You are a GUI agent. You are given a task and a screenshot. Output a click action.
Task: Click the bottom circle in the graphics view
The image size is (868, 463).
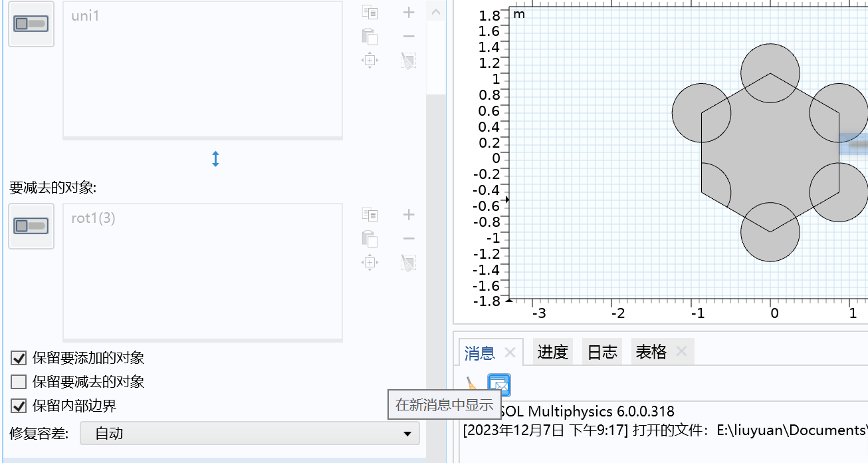tap(770, 231)
